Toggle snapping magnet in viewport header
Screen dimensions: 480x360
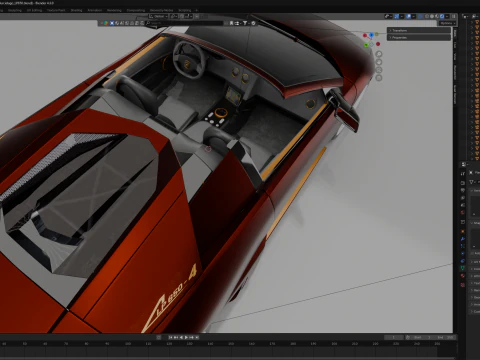click(x=182, y=16)
